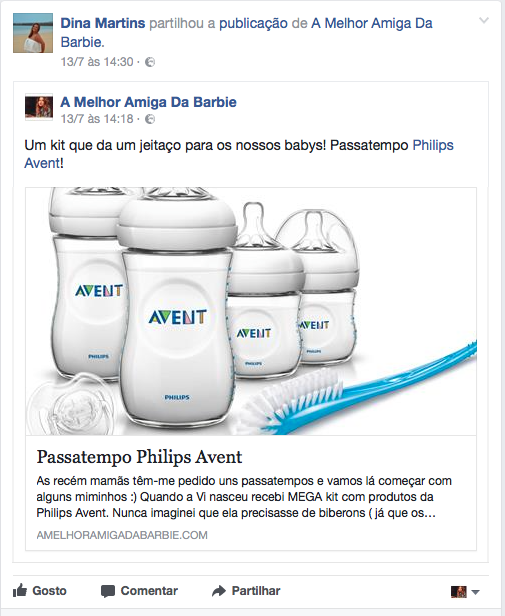Expand post options chevron at top right

[x=484, y=20]
